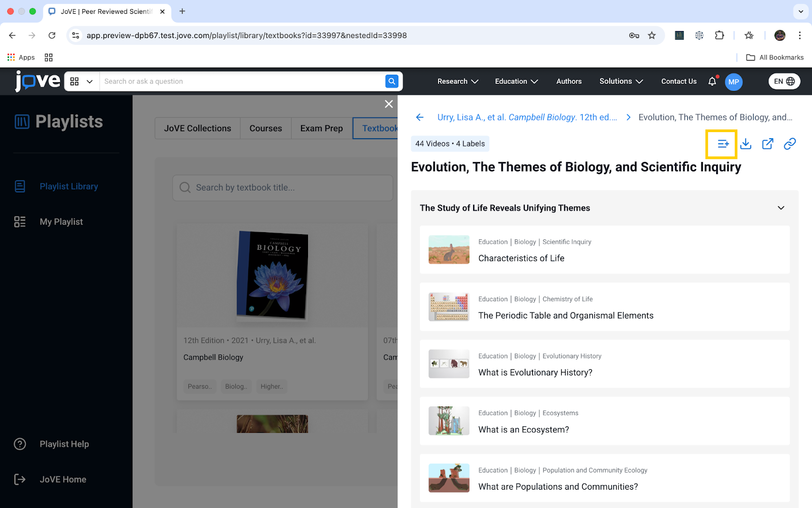Collapse The Study of Life section
The width and height of the screenshot is (812, 508).
pos(781,208)
